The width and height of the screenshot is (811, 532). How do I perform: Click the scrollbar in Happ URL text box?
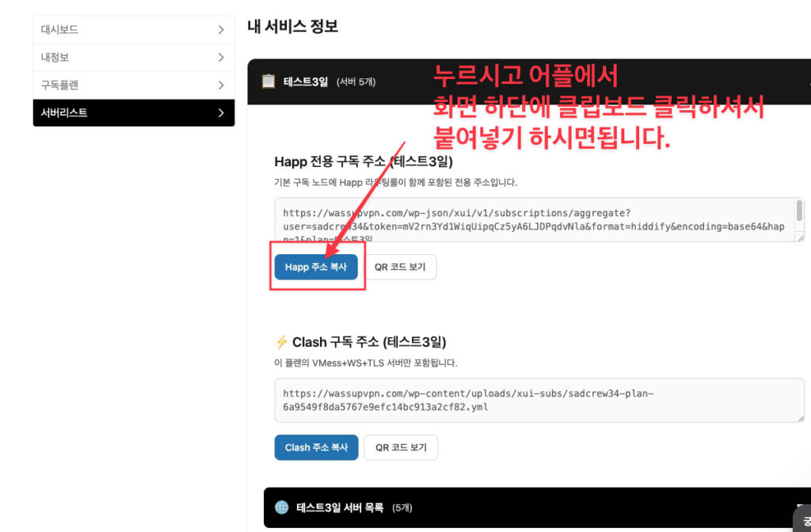(800, 211)
